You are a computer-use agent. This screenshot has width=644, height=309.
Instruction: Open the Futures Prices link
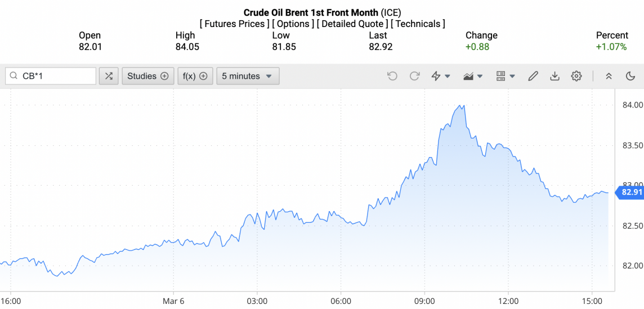pos(234,24)
